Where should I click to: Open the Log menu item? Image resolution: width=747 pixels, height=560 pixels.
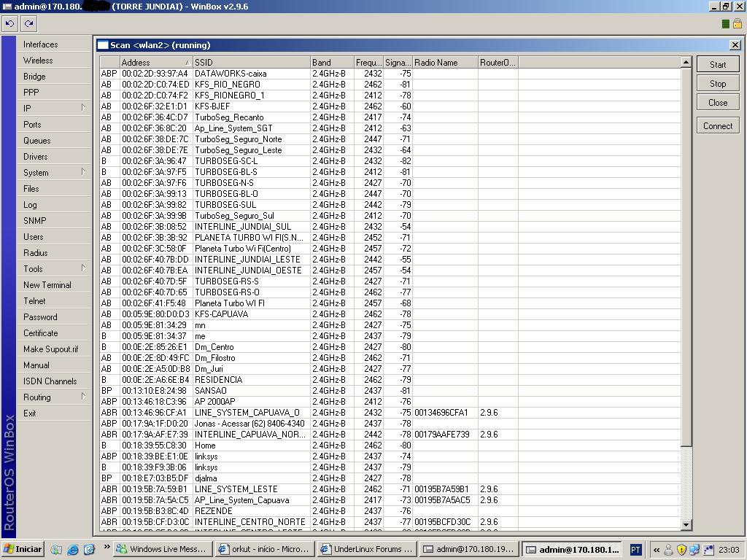click(x=53, y=205)
